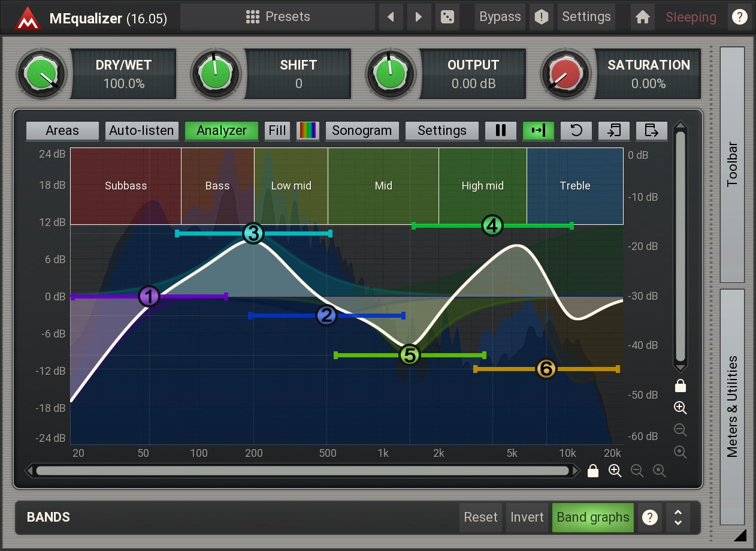756x551 pixels.
Task: Click the vertical zoom in magnifier
Action: point(680,408)
